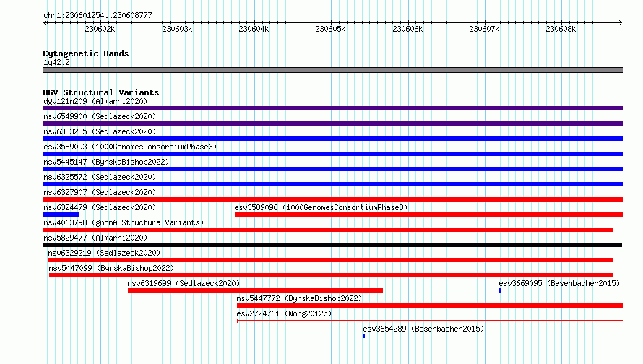Open esv3589093 (1000GenomesConsortiumPhase3) label
This screenshot has height=364, width=643.
pyautogui.click(x=130, y=147)
